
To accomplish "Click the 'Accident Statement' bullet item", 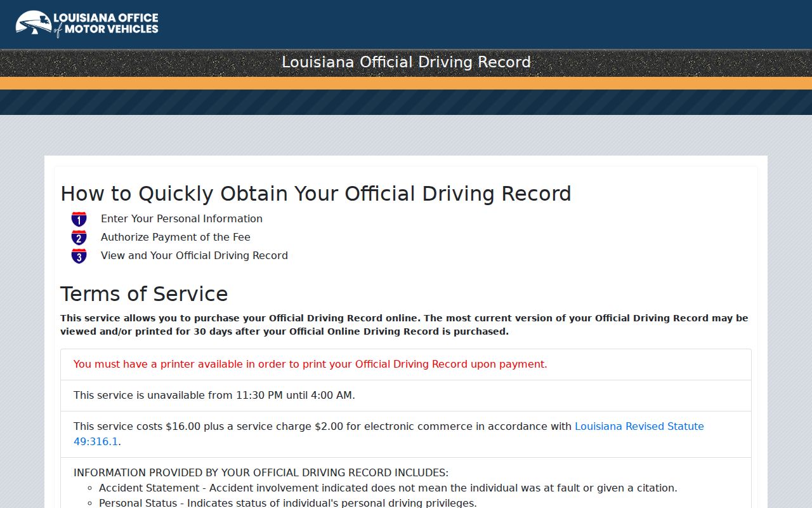I will pos(388,488).
